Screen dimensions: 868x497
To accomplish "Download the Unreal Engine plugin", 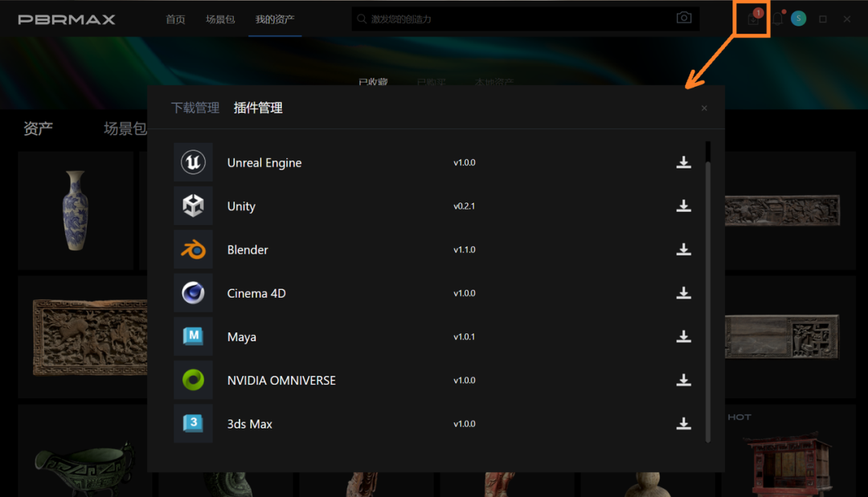I will pos(684,162).
